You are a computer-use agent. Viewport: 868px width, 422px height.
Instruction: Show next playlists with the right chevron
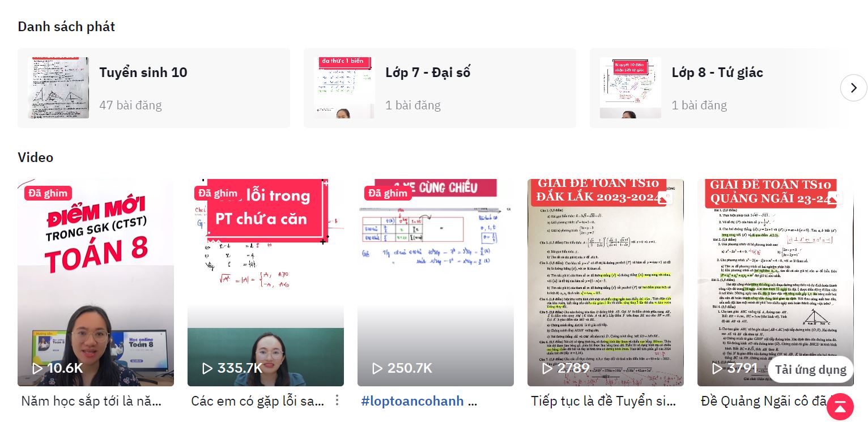click(x=853, y=88)
